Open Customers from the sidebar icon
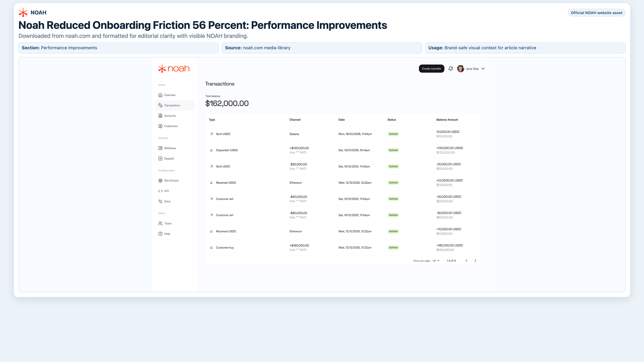This screenshot has height=362, width=644. point(160,126)
